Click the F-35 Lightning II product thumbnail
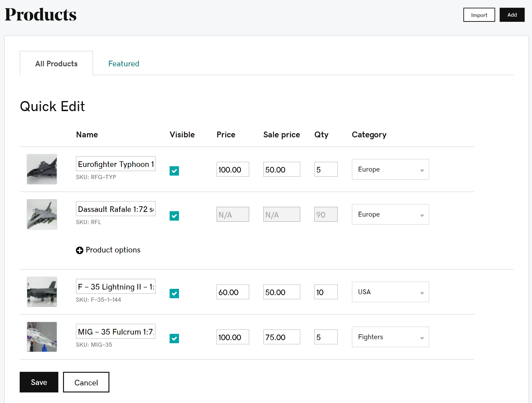 (x=42, y=292)
